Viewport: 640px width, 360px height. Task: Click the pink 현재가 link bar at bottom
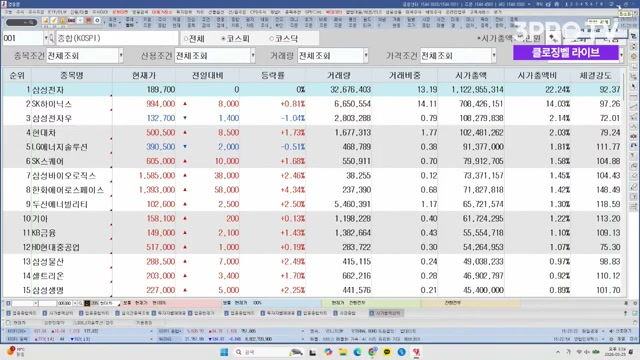click(x=171, y=303)
